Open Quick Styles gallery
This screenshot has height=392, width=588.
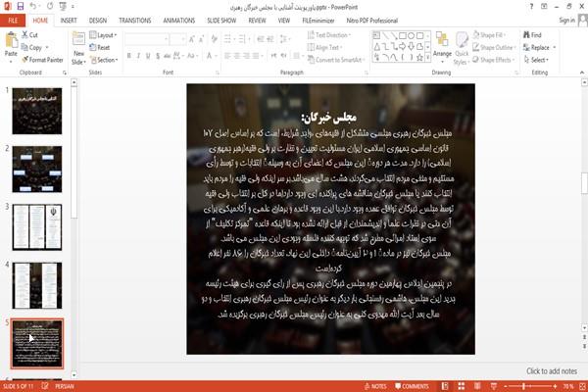(462, 48)
